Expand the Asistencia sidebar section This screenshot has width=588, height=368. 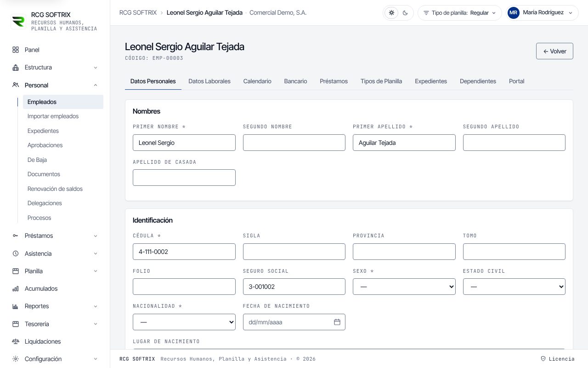point(96,253)
